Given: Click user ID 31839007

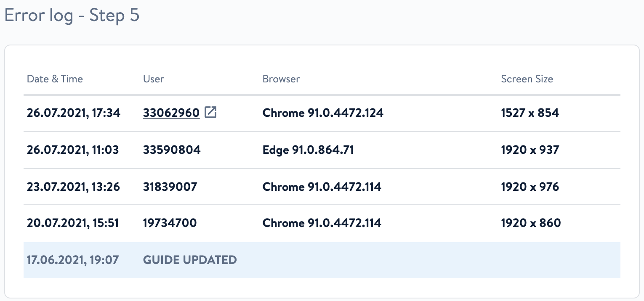Looking at the screenshot, I should pyautogui.click(x=170, y=187).
